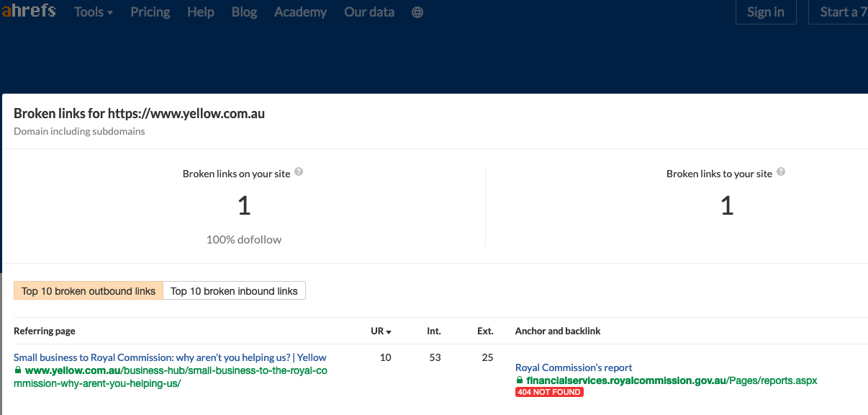The height and width of the screenshot is (415, 868).
Task: Expand the Tools dropdown menu
Action: click(94, 12)
